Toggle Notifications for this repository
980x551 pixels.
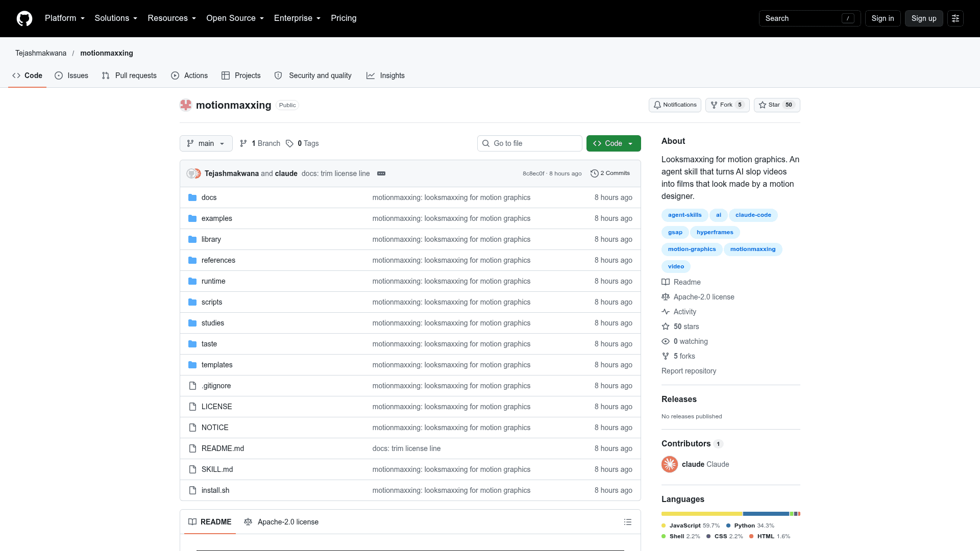pyautogui.click(x=675, y=105)
